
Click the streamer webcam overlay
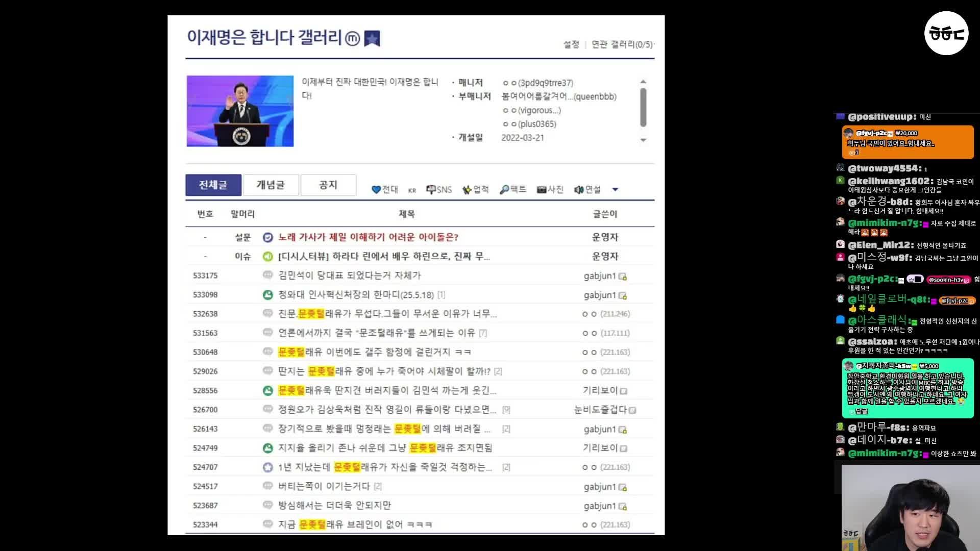point(911,508)
